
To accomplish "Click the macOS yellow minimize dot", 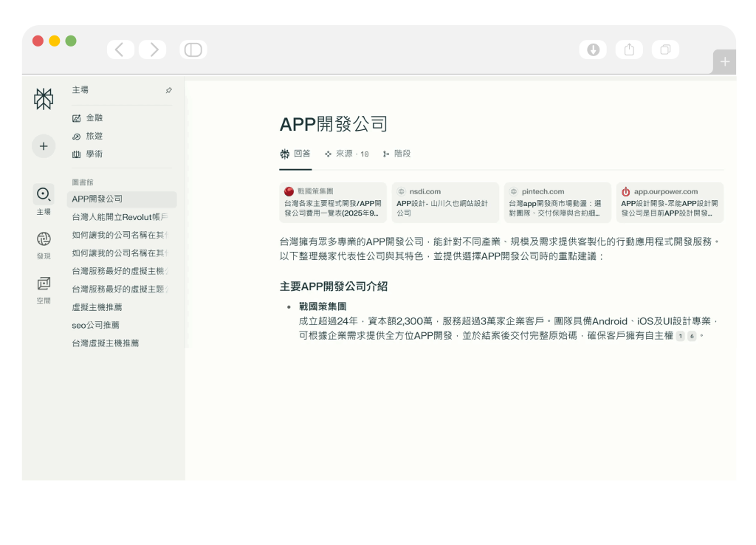I will point(55,41).
